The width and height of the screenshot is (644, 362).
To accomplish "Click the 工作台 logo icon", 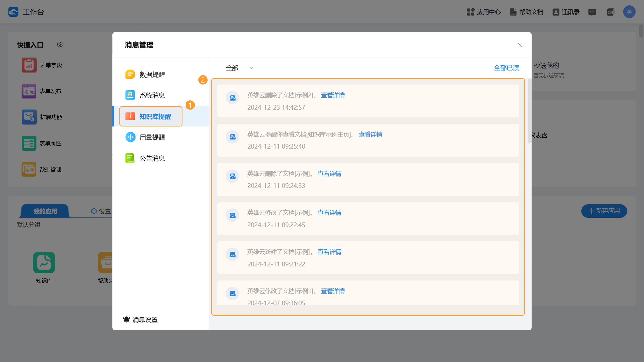I will point(13,12).
